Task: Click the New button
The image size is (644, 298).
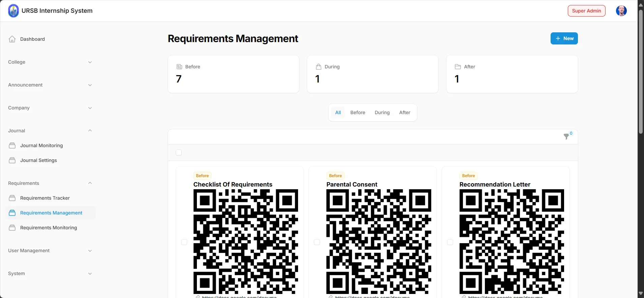Action: pyautogui.click(x=564, y=38)
